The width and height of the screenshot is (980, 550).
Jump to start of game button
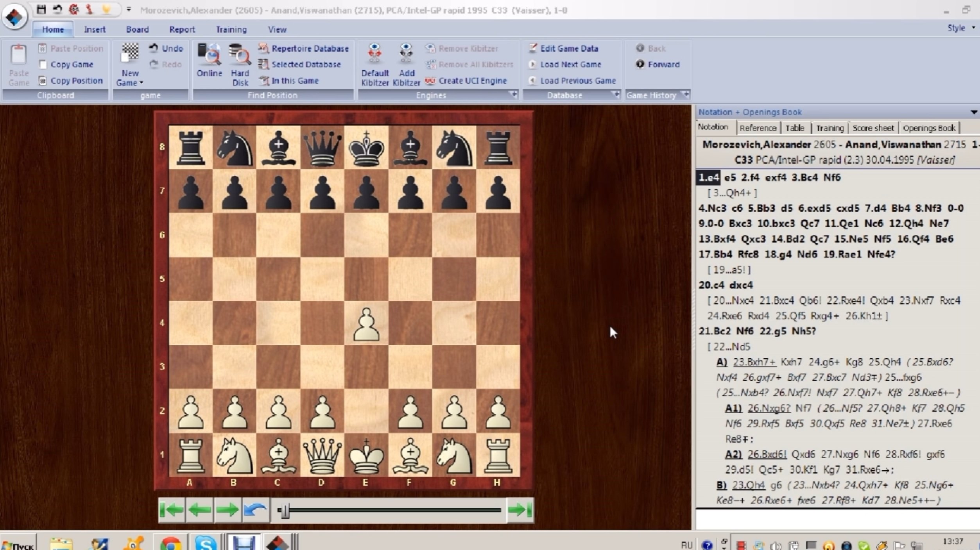pyautogui.click(x=172, y=509)
